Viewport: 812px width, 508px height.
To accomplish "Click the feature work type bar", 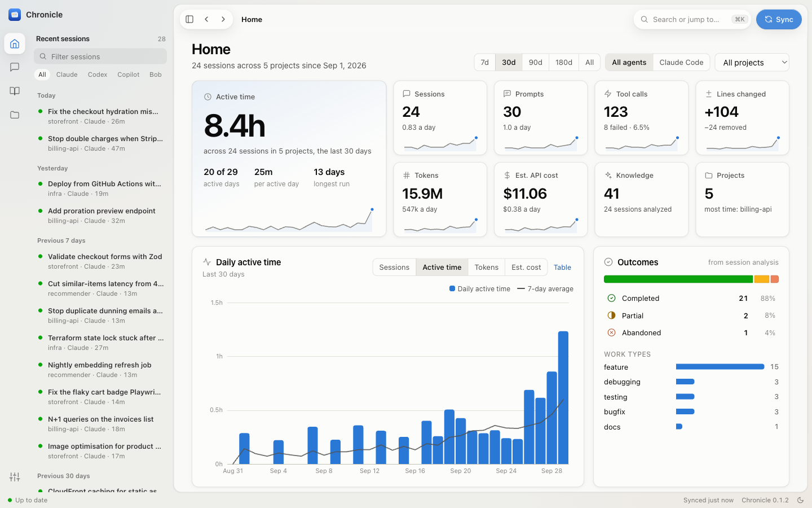I will coord(720,367).
